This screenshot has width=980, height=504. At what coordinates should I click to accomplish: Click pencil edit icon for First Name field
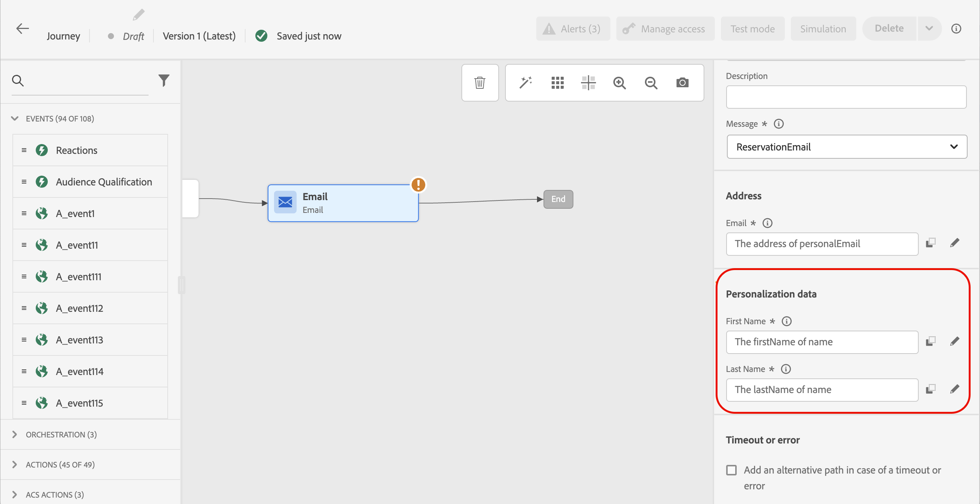pyautogui.click(x=954, y=341)
